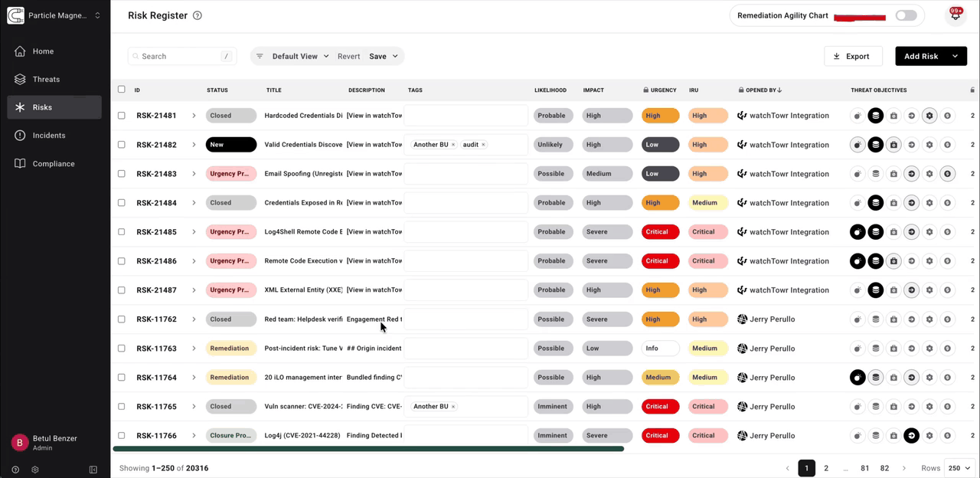
Task: Click the coin threat objective for RSK-21486
Action: click(948, 261)
